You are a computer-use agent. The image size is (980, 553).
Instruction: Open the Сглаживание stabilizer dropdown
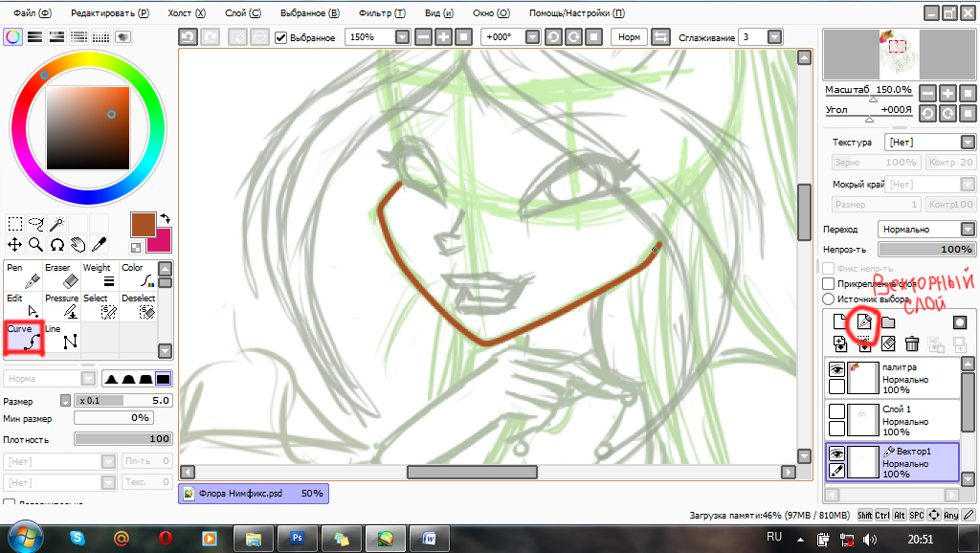pos(774,37)
